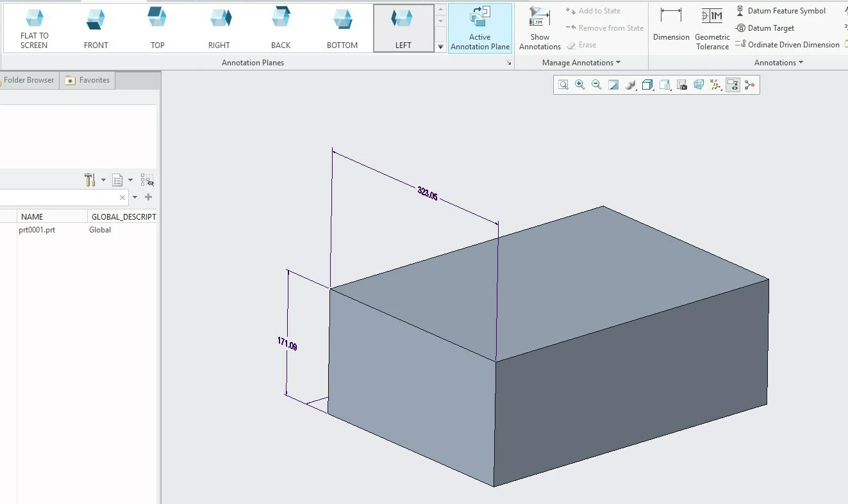Open the Annotation Planes dialog launcher

point(509,63)
